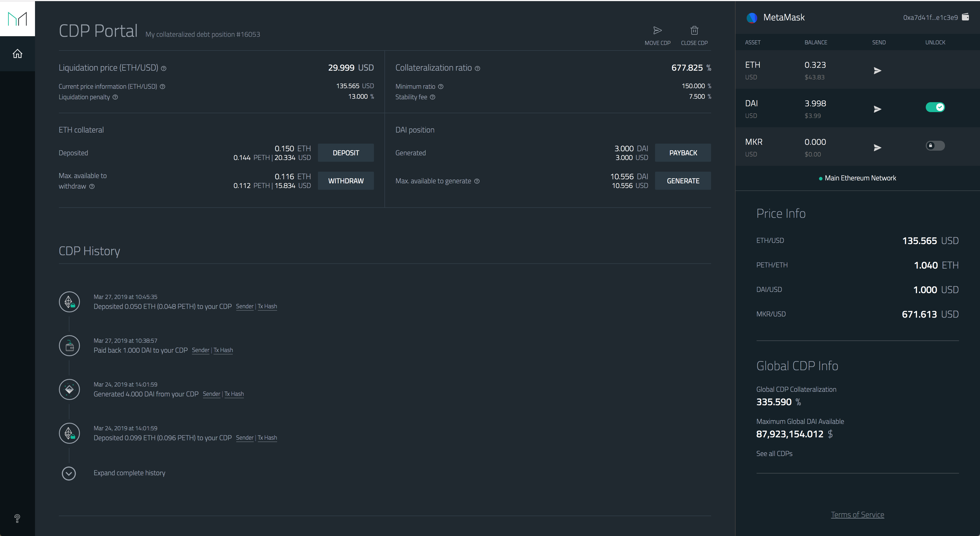Open See all CDPs link

coord(774,453)
